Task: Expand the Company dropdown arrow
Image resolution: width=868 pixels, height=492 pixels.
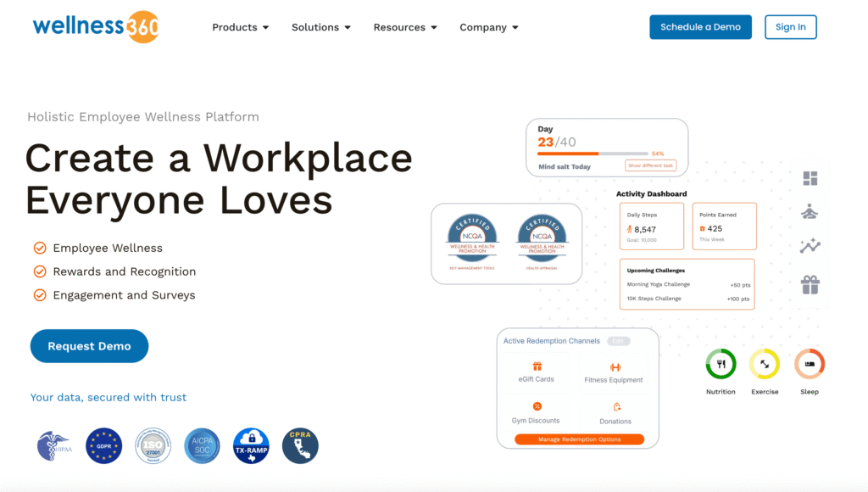Action: 515,28
